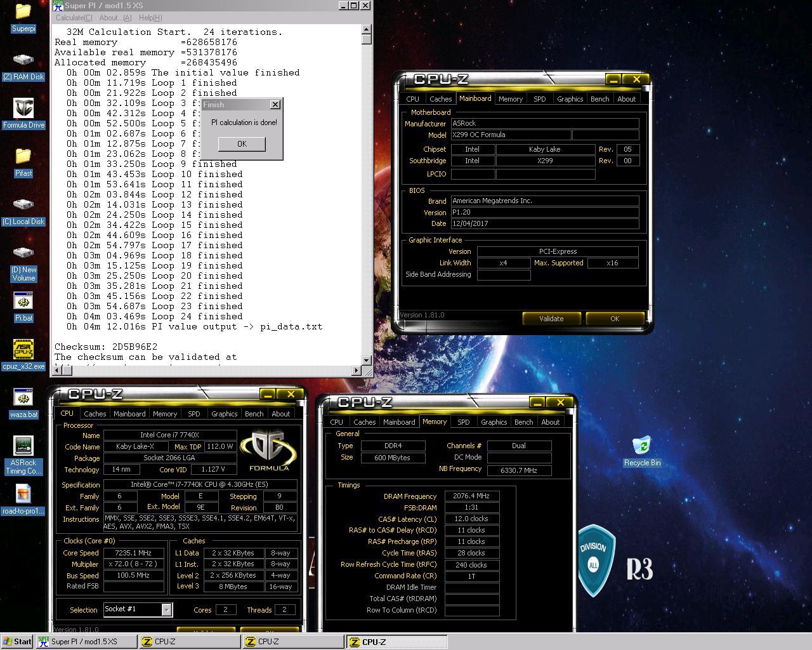812x650 pixels.
Task: Click the Checksum 2D5B96E2 line
Action: [106, 347]
